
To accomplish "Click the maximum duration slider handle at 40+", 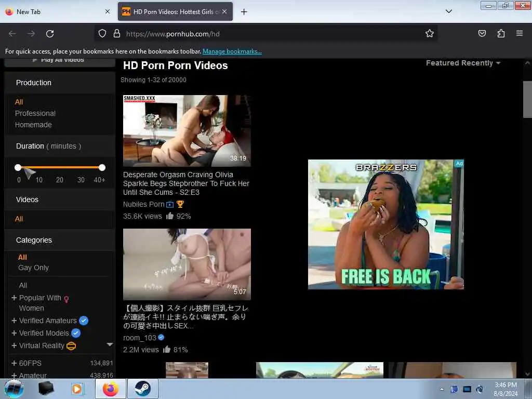I will 102,167.
